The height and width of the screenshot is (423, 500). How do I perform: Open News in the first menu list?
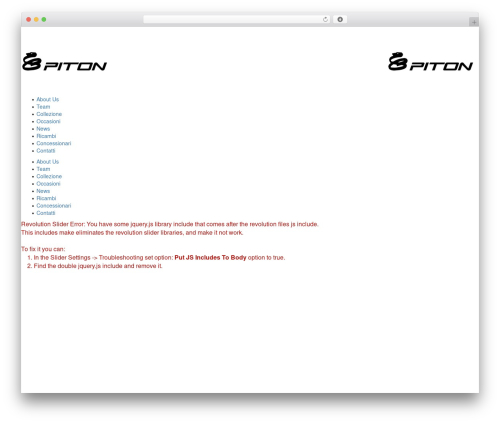(43, 129)
